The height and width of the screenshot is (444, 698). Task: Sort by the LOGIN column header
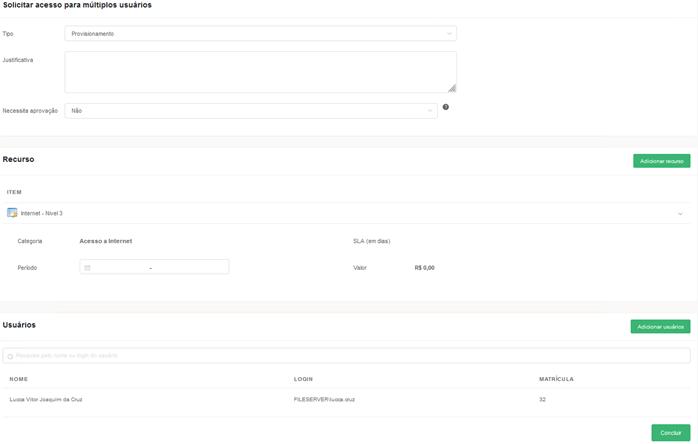click(303, 379)
